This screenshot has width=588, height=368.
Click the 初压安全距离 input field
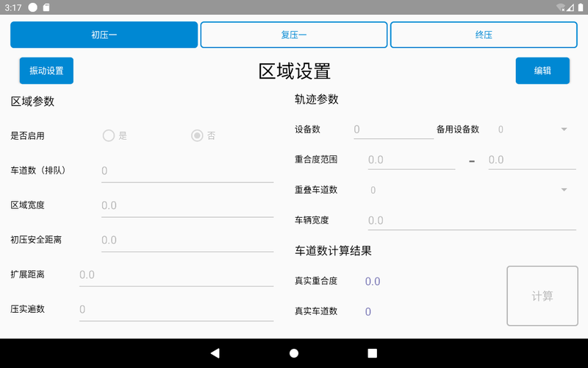(x=187, y=240)
